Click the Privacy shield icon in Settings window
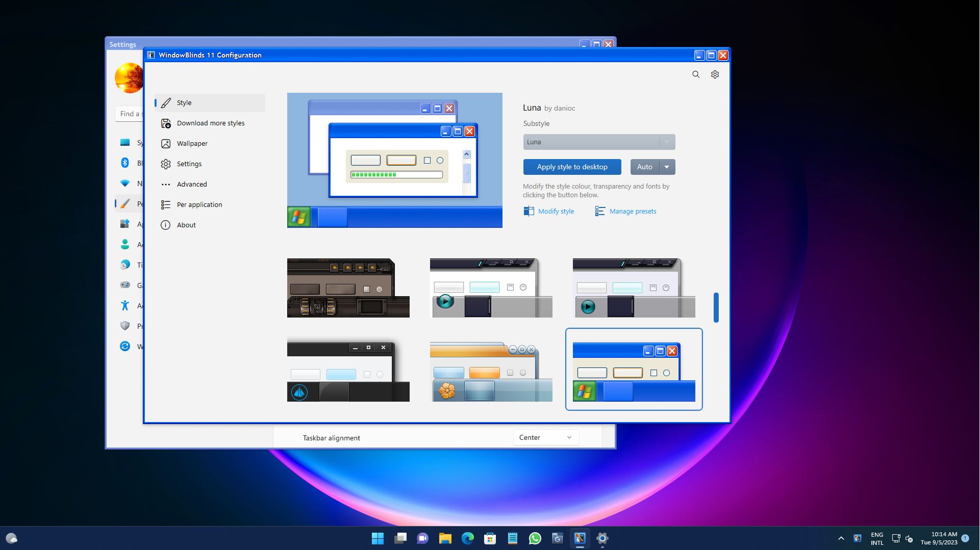The image size is (980, 550). click(125, 326)
